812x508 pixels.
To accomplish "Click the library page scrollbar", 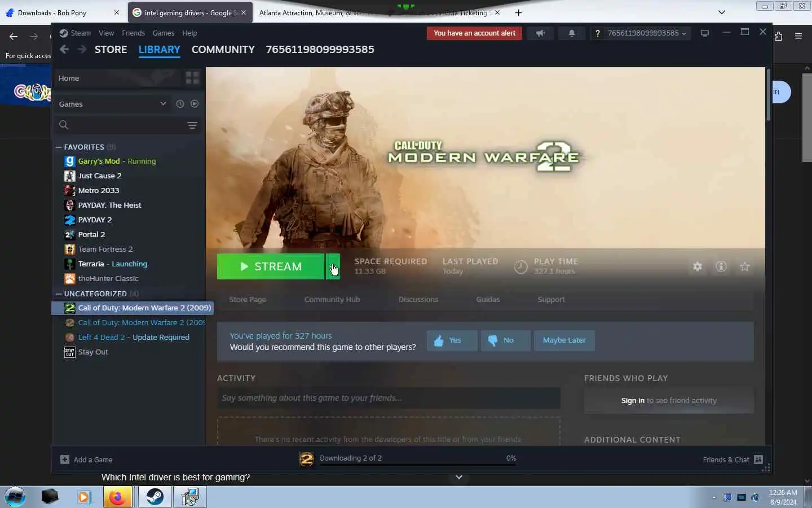I will click(x=768, y=94).
